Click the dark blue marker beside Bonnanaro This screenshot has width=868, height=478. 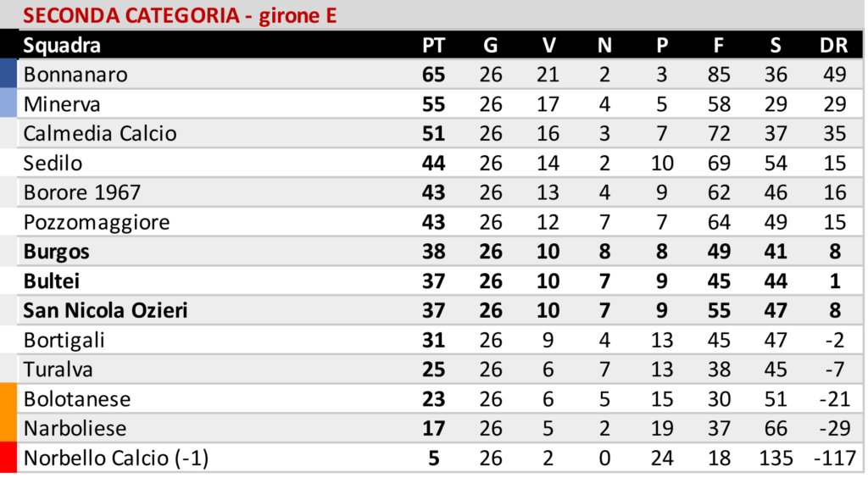[8, 75]
